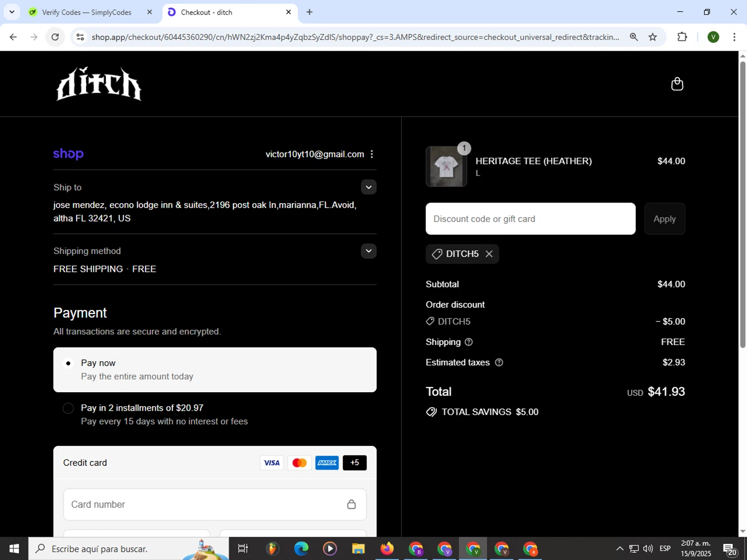Click the ESP language indicator
The width and height of the screenshot is (747, 560).
pos(665,549)
